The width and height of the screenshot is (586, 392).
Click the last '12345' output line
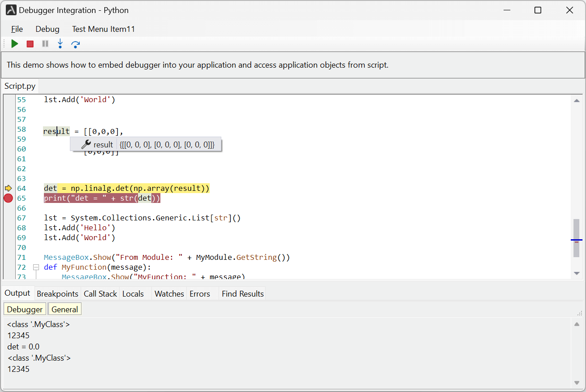tap(18, 369)
